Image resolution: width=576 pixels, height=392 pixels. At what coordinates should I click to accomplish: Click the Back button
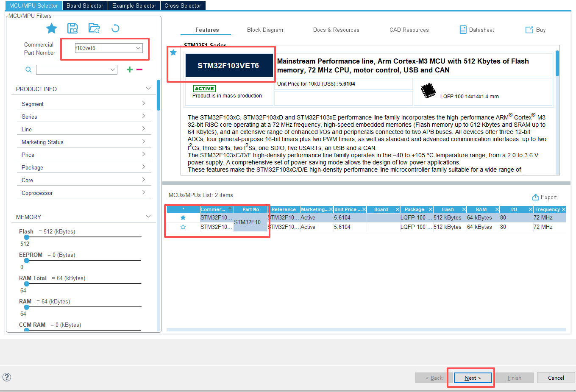click(434, 378)
